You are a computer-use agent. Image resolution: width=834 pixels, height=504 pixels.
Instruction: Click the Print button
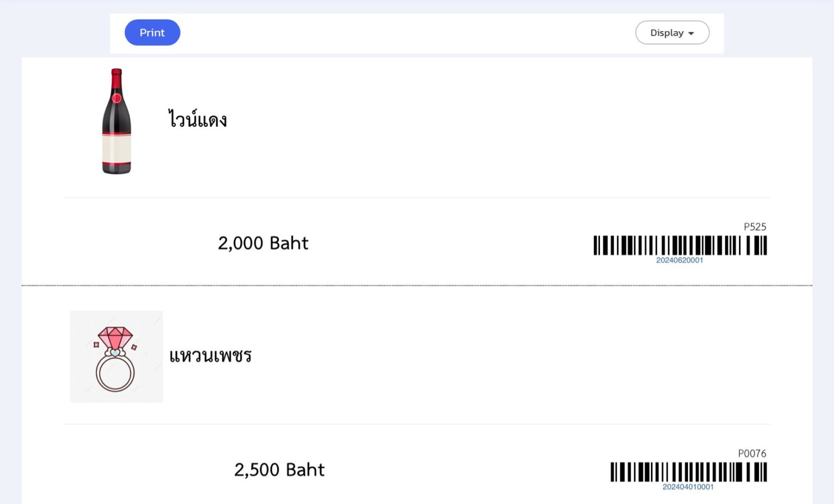(x=152, y=33)
